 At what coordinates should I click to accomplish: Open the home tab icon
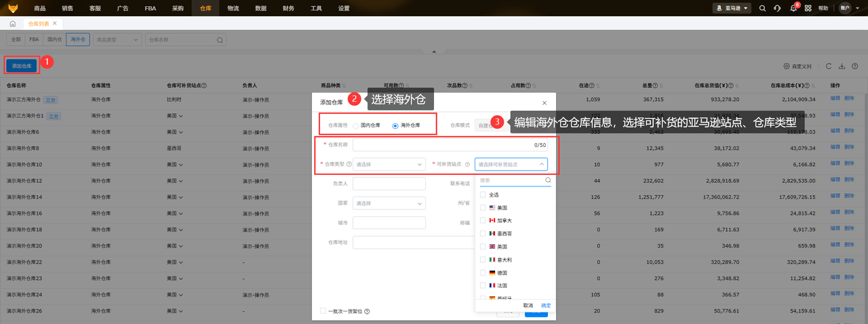[x=12, y=24]
